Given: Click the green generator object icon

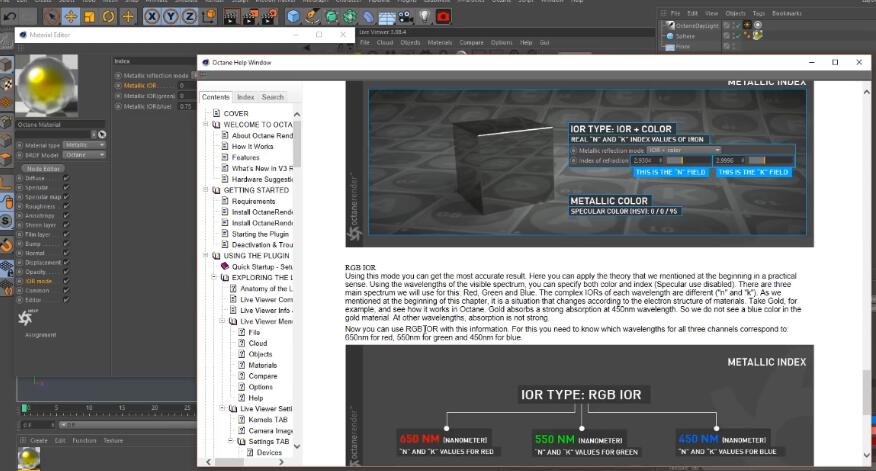Looking at the screenshot, I should 331,17.
